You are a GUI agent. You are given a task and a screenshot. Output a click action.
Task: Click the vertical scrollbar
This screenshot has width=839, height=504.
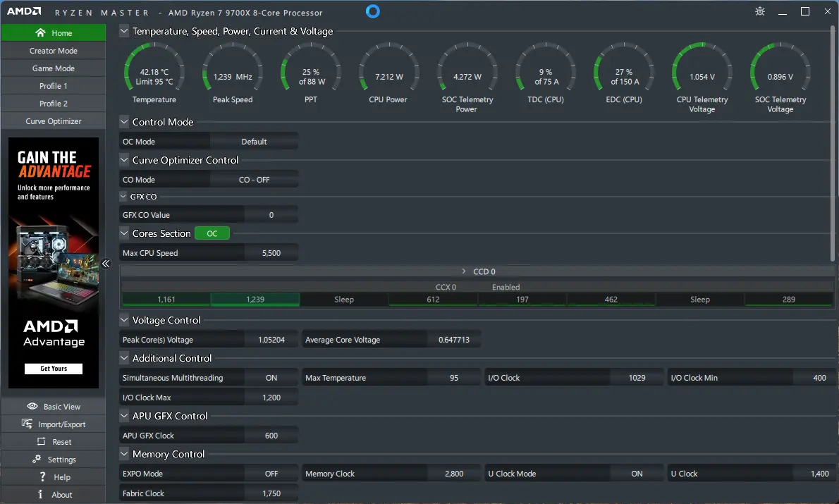833,143
